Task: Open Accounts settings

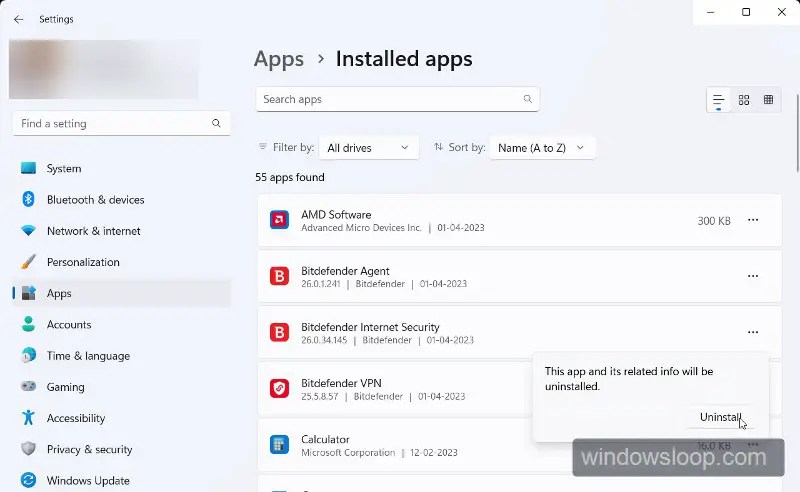Action: [121, 325]
